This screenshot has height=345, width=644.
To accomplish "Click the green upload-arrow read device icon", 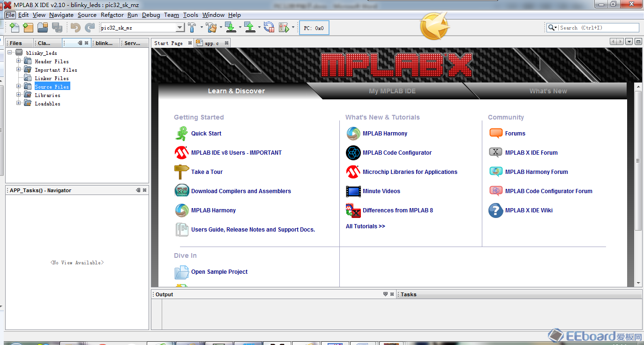I will click(x=250, y=28).
